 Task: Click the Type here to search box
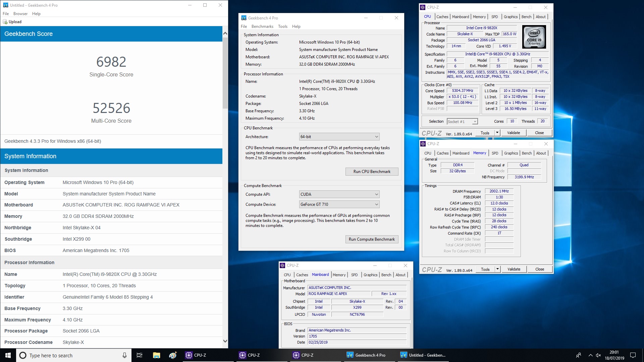(73, 355)
